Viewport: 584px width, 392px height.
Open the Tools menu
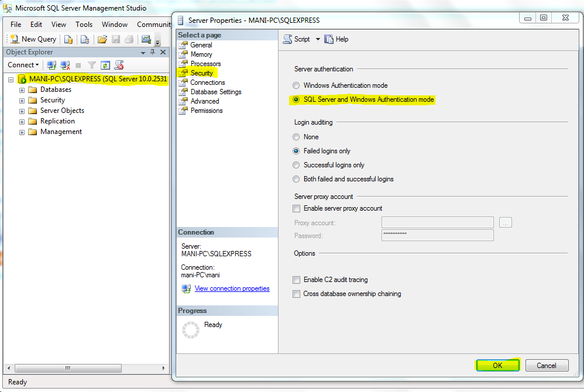point(84,25)
